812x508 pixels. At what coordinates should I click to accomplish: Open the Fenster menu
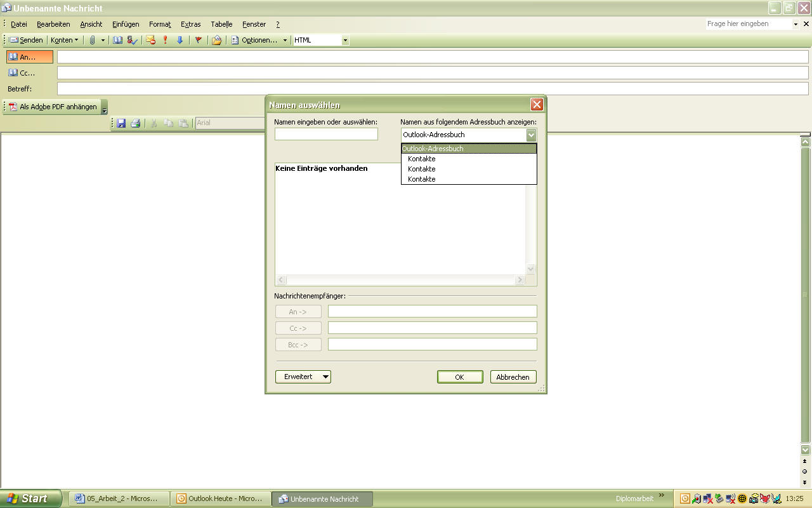tap(254, 24)
